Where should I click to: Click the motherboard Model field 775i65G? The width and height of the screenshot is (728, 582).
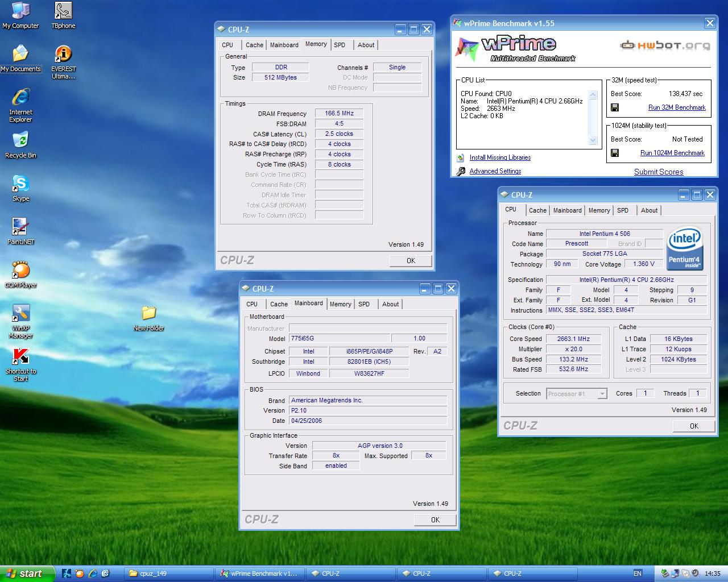tap(340, 338)
